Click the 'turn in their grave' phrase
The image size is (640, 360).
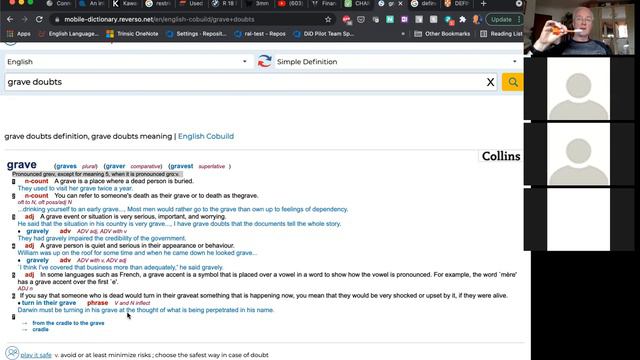click(x=49, y=303)
